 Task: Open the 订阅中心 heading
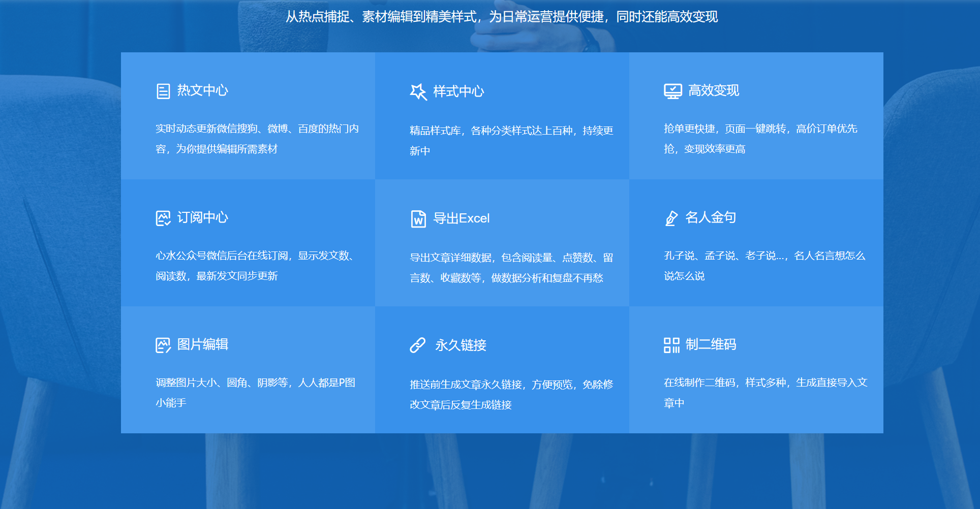point(202,217)
